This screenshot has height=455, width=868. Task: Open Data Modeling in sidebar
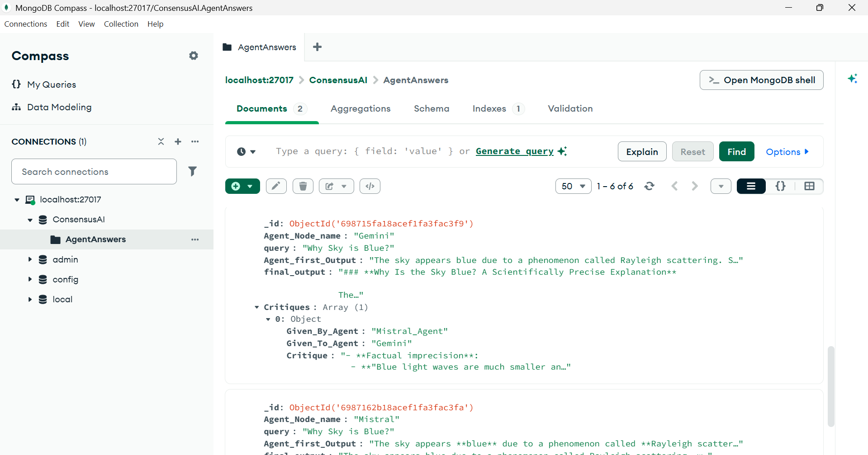click(x=52, y=107)
